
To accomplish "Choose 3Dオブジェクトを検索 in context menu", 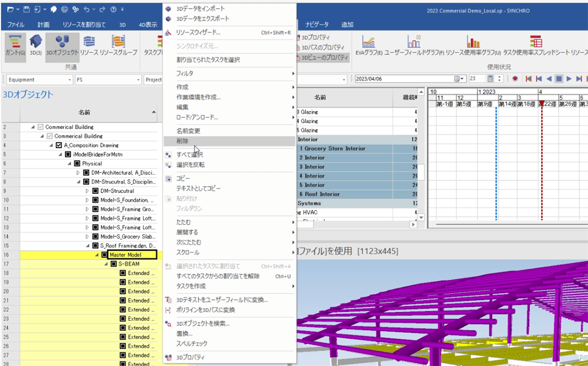I will coord(203,324).
